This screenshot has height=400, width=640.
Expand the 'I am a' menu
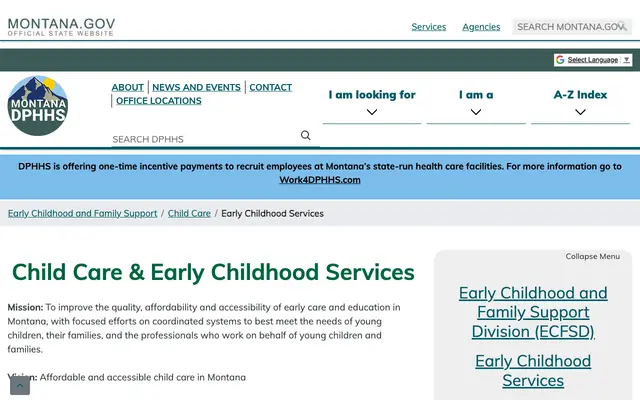tap(476, 102)
